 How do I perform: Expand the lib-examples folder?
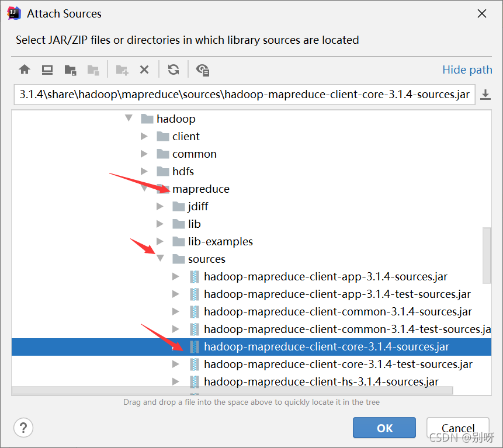pos(159,241)
